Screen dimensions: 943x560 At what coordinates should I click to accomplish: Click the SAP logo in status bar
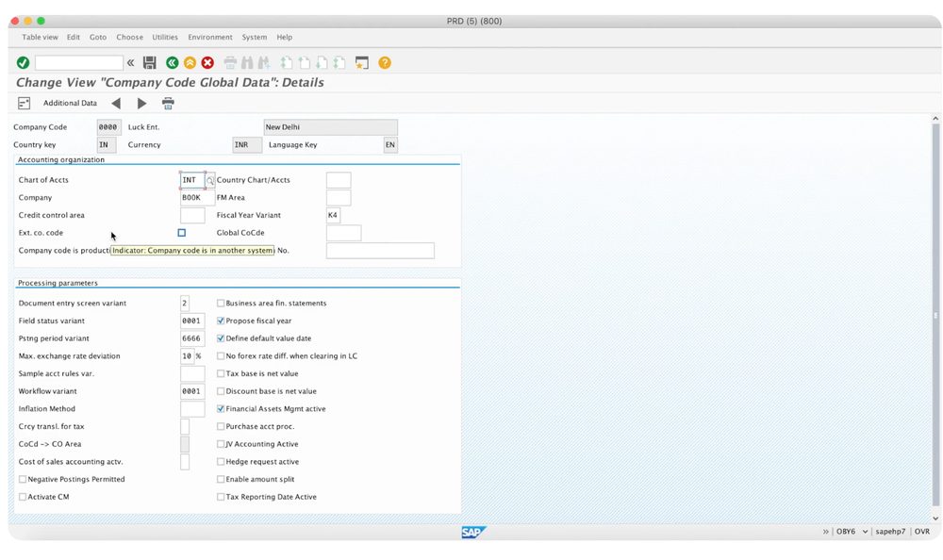click(473, 532)
